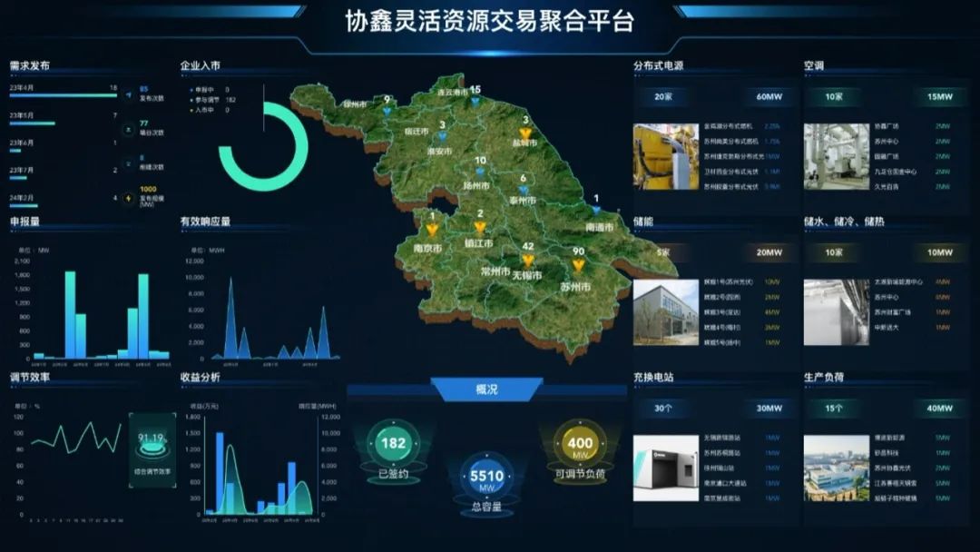Click the 182 已签约 badge
980x552 pixels.
coord(393,443)
